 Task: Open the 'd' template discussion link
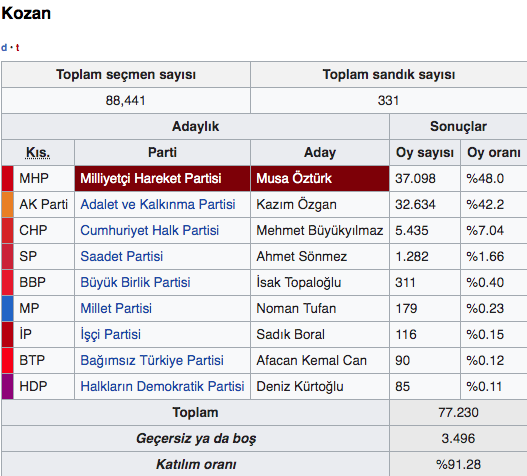coord(4,47)
